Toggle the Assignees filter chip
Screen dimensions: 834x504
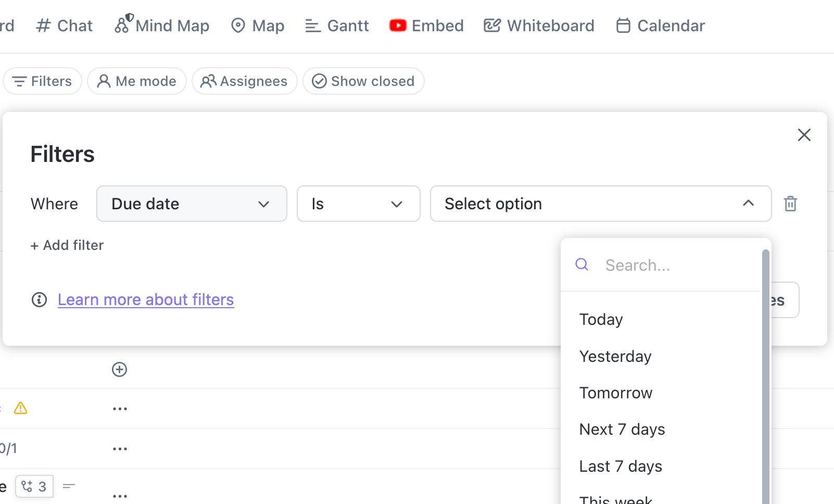245,81
